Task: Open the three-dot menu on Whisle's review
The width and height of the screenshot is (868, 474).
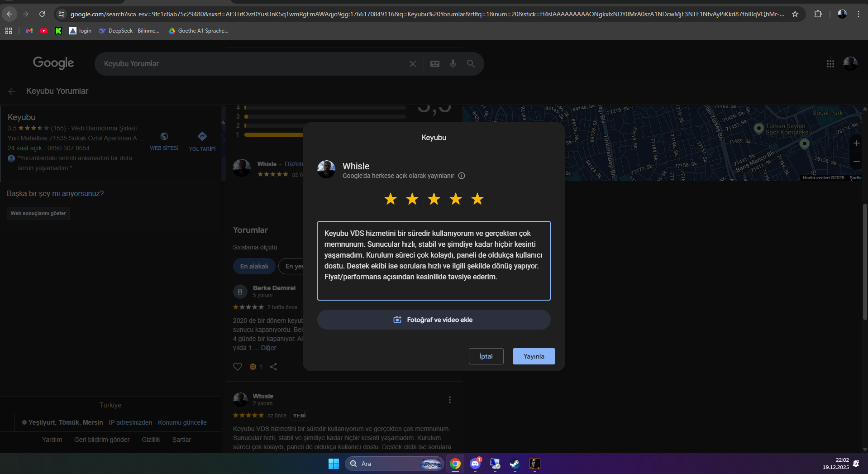Action: (450, 400)
